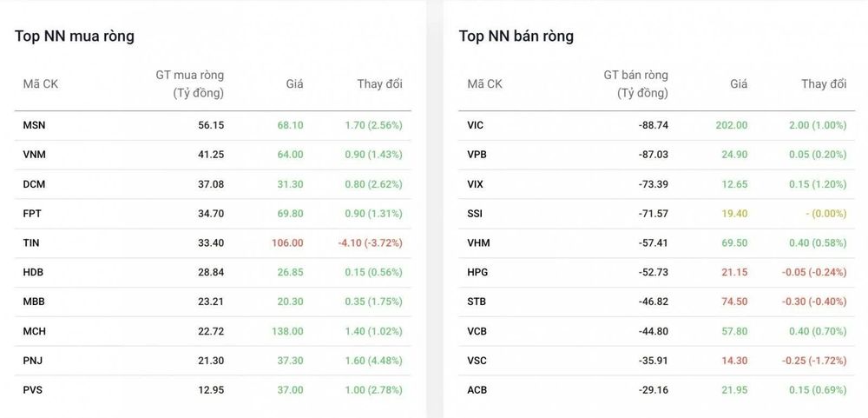The height and width of the screenshot is (418, 868).
Task: Click 'Thay đổi' header in sell table
Action: [824, 84]
